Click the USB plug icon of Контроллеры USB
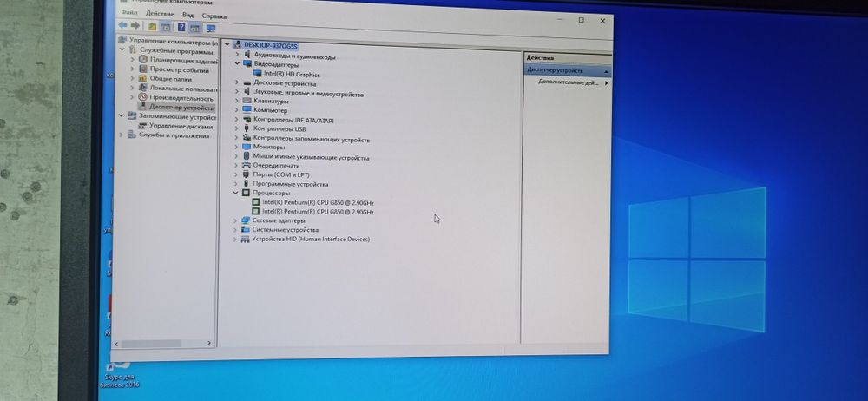This screenshot has width=868, height=401. [247, 128]
